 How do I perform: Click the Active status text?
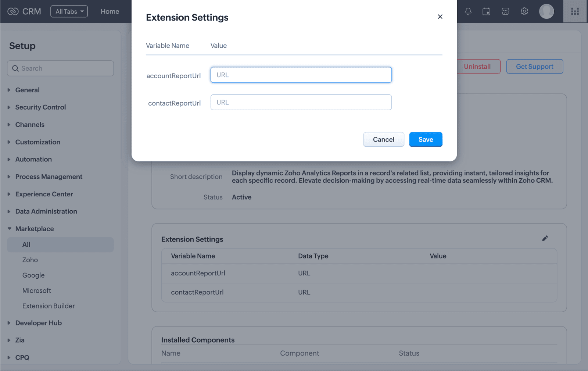click(242, 197)
